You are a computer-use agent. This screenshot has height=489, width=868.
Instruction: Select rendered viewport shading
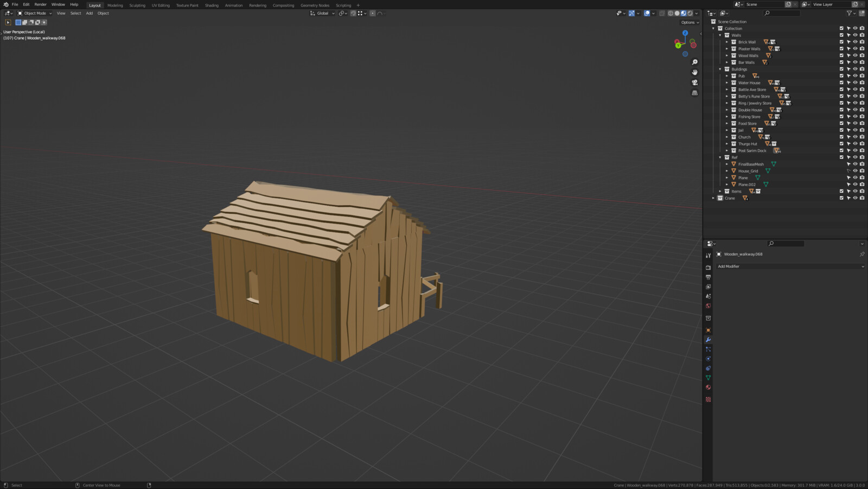[690, 13]
